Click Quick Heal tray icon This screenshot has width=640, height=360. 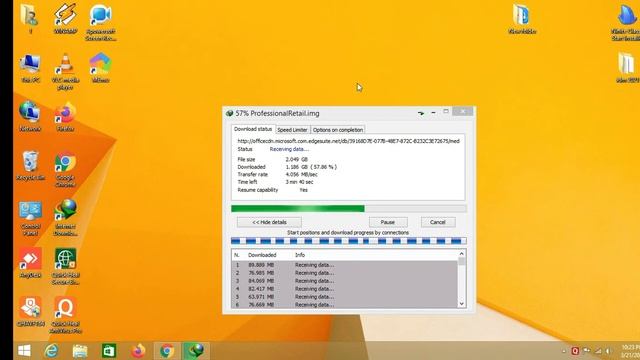[575, 351]
